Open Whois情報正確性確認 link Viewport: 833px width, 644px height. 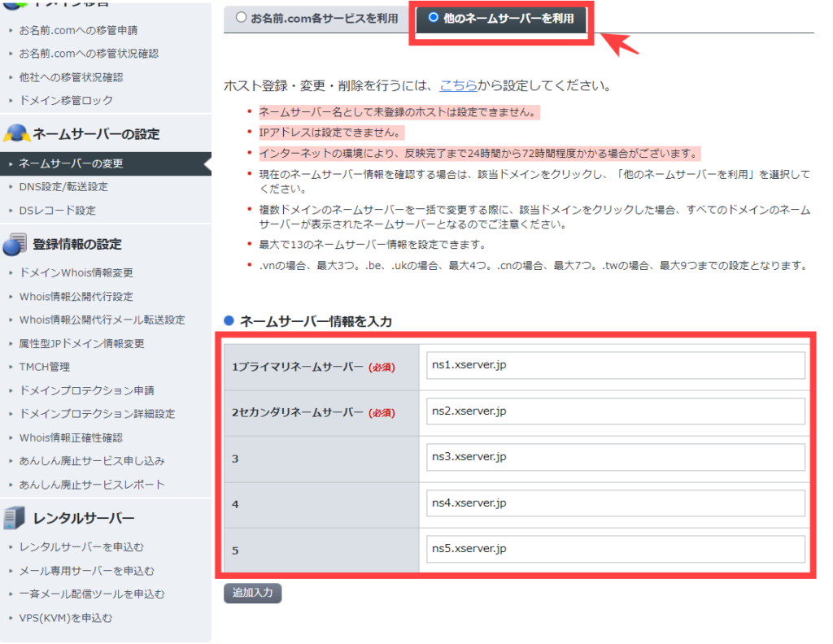71,438
